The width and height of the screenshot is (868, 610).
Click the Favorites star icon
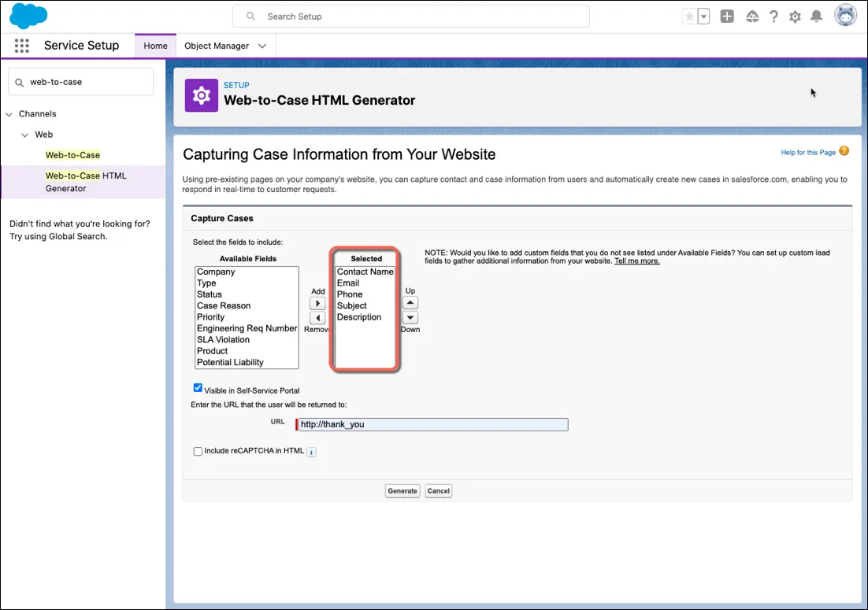click(689, 17)
